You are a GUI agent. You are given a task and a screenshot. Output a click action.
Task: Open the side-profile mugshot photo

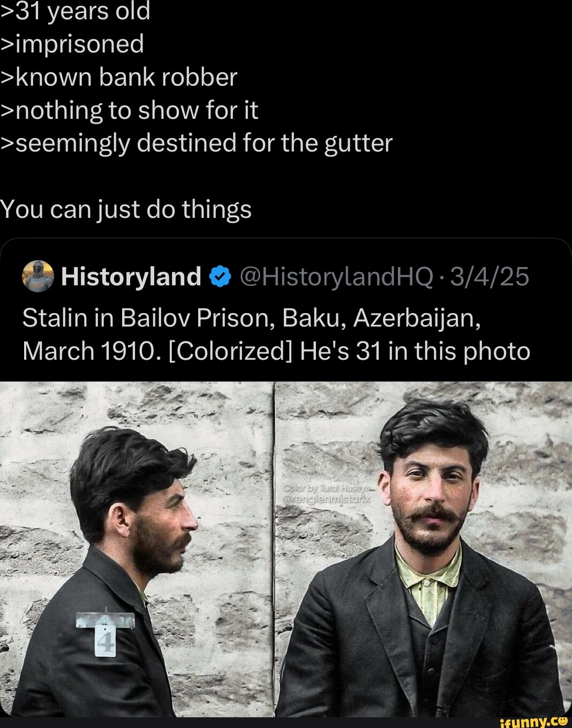point(137,549)
